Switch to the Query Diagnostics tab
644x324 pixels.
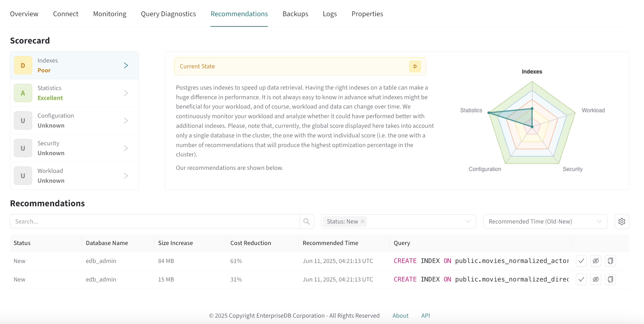(168, 14)
